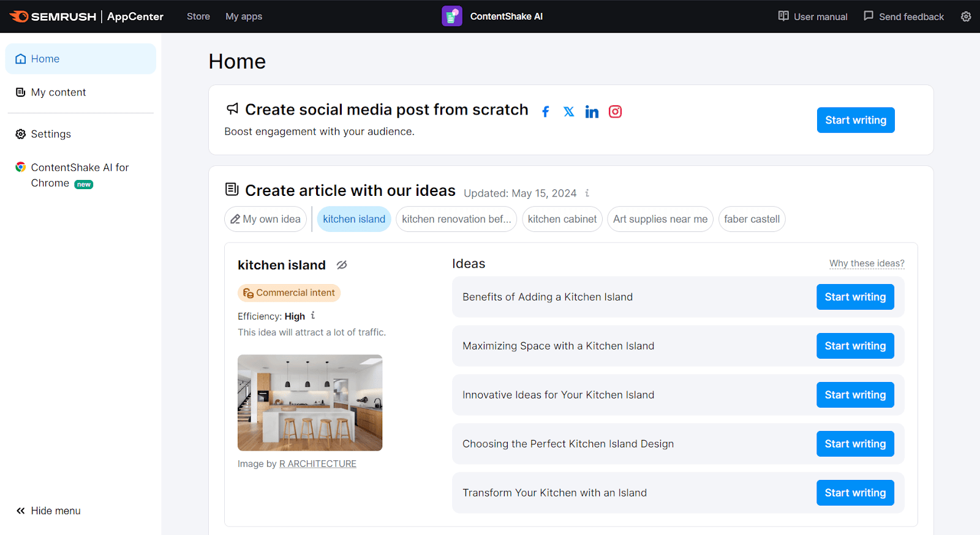
Task: Go to Store in top navigation
Action: 198,17
